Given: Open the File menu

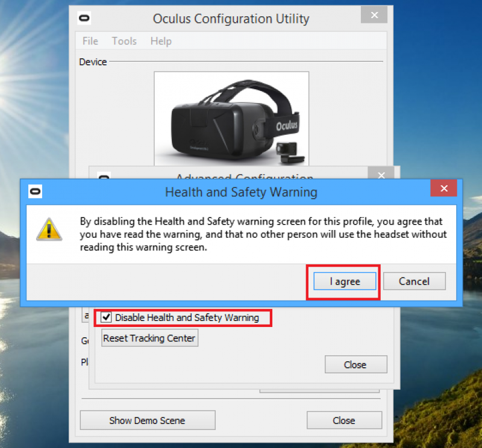Looking at the screenshot, I should (x=90, y=41).
